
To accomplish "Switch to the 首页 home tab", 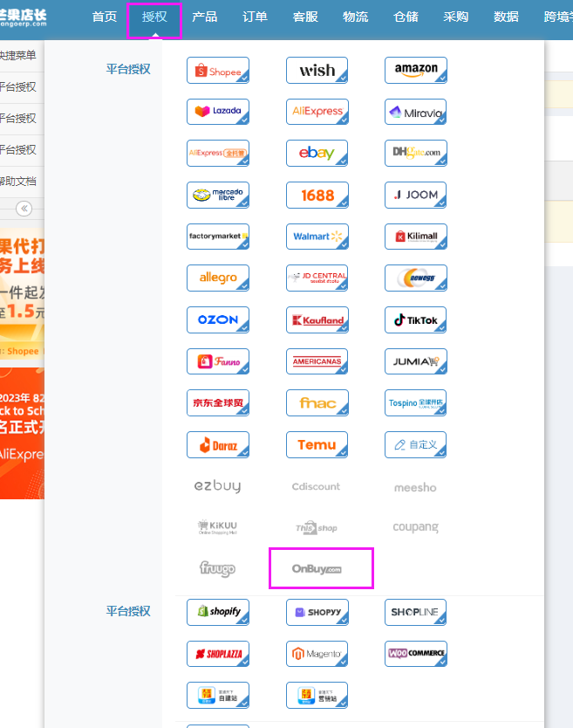I will point(105,17).
